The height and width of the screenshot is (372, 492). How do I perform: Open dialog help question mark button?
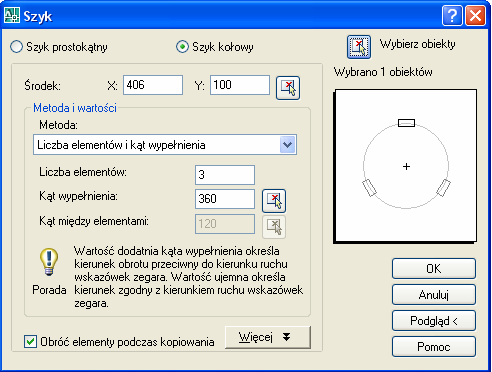coord(452,15)
